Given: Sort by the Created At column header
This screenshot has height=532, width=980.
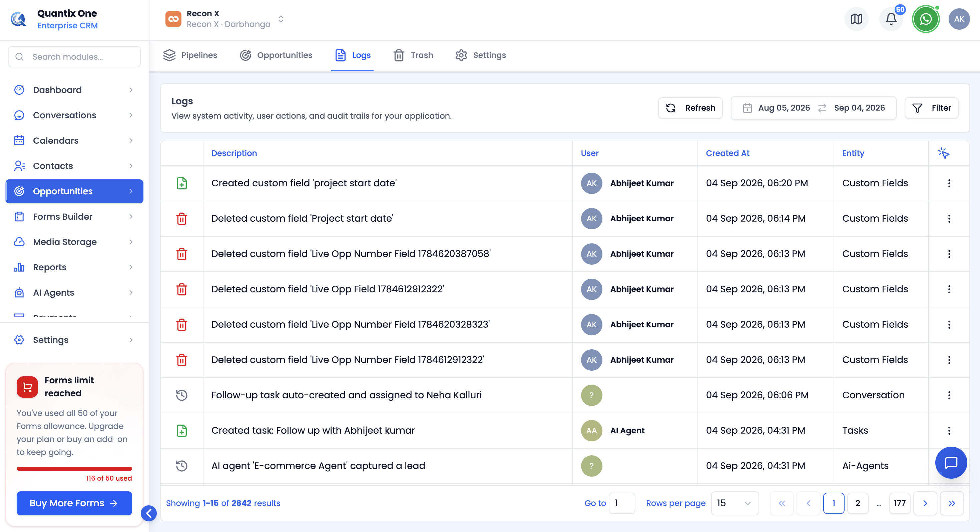Looking at the screenshot, I should tap(727, 153).
